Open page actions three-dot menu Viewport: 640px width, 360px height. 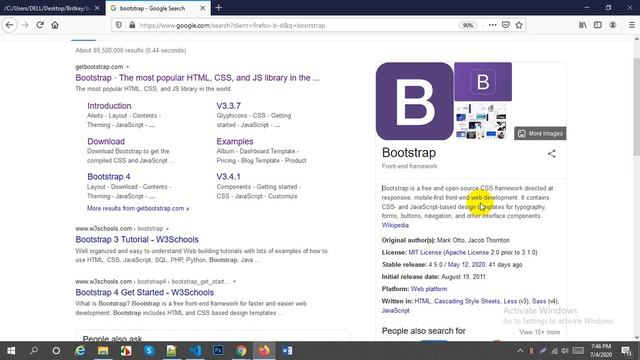[x=493, y=25]
